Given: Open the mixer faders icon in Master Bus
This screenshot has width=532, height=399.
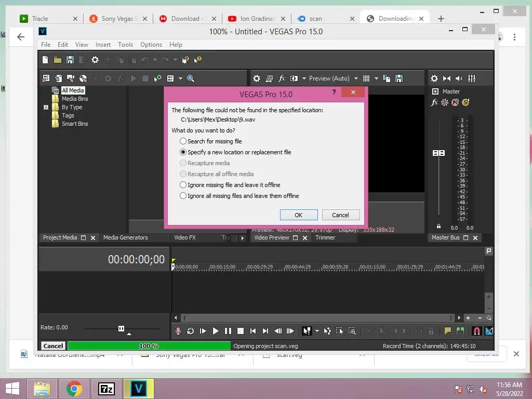Looking at the screenshot, I should tap(472, 78).
